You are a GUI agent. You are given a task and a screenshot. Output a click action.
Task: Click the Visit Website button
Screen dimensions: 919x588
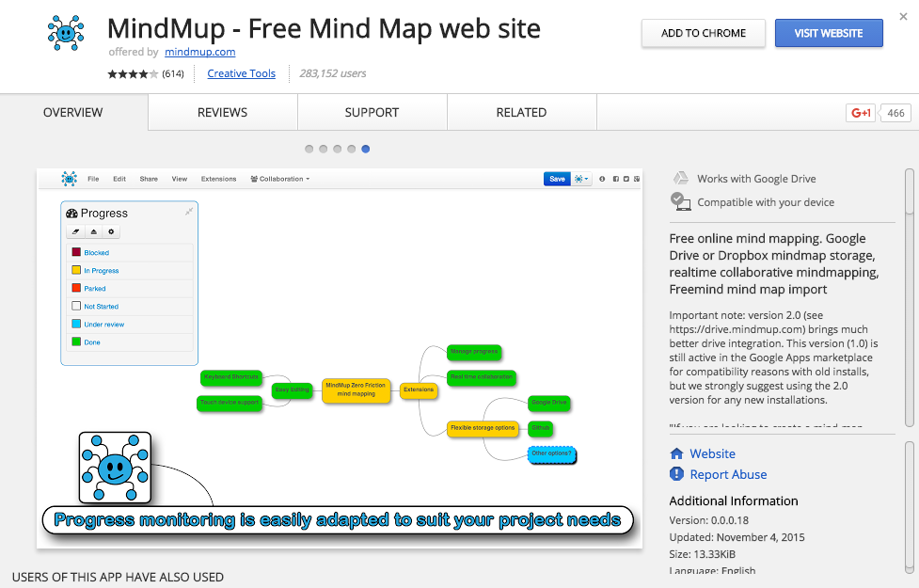[x=829, y=34]
